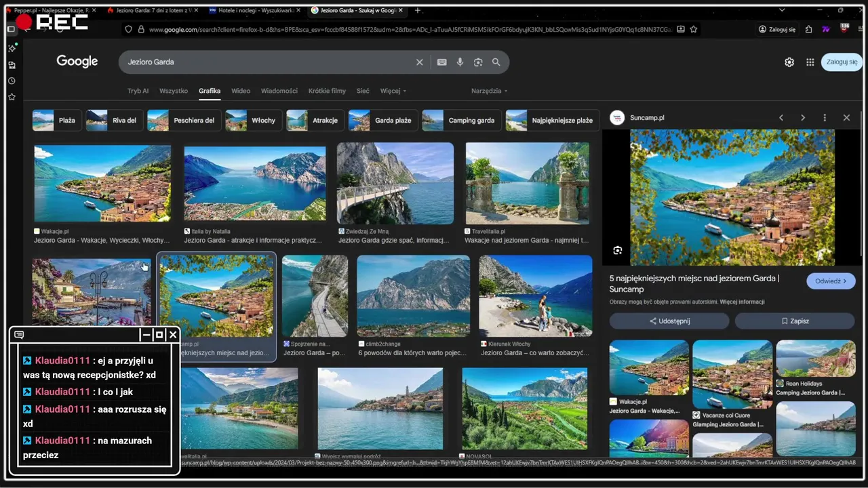Switch to the Wszystko tab

(x=174, y=91)
